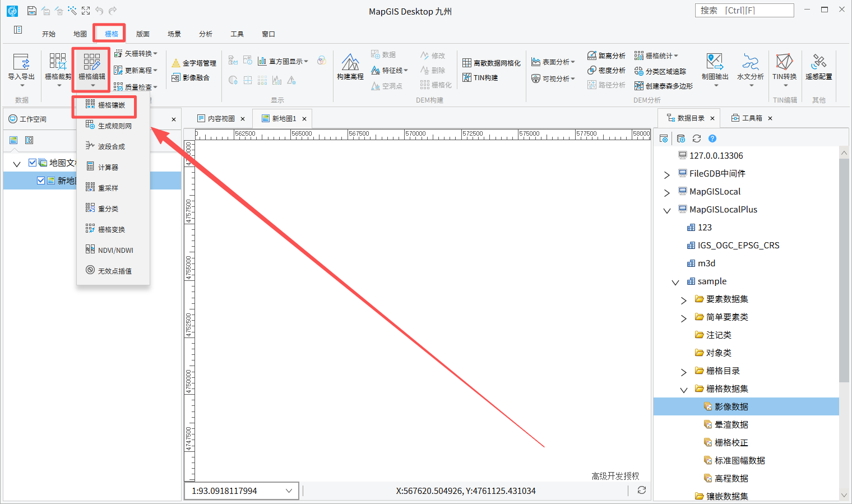Open 影像融合 image fusion tool
The width and height of the screenshot is (852, 504).
(191, 77)
